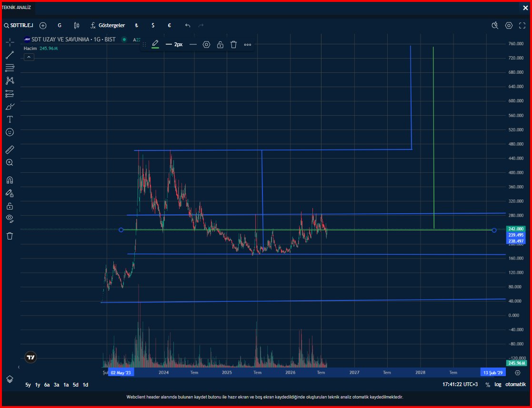Open the G time interval dropdown
This screenshot has width=532, height=408.
pyautogui.click(x=60, y=25)
